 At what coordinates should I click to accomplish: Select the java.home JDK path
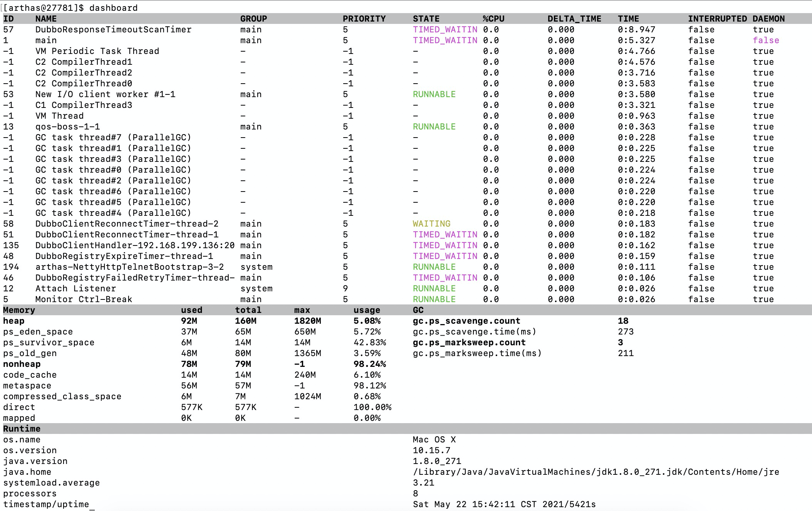[596, 472]
